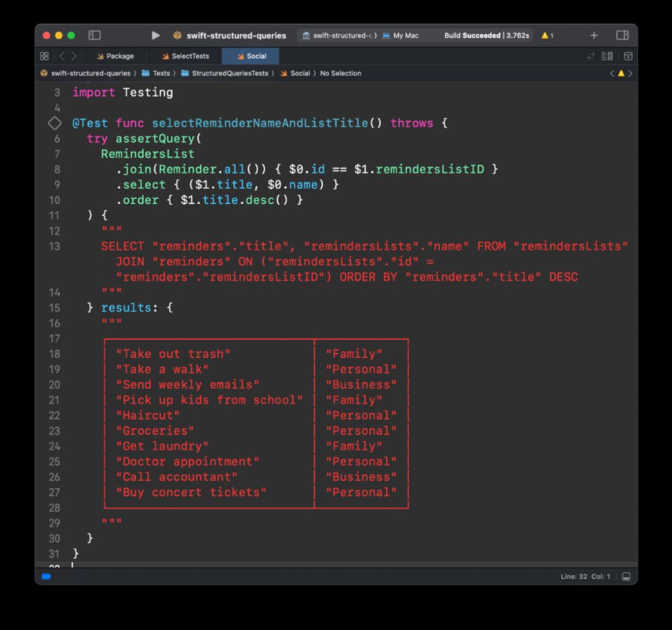672x630 pixels.
Task: Click the .select keyword on line 9
Action: (x=140, y=185)
